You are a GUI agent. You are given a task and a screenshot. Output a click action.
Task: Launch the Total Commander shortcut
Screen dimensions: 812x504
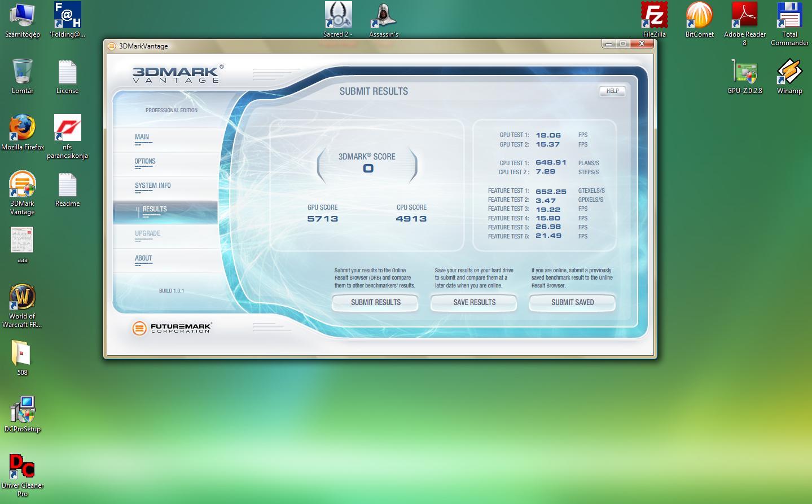click(x=790, y=15)
